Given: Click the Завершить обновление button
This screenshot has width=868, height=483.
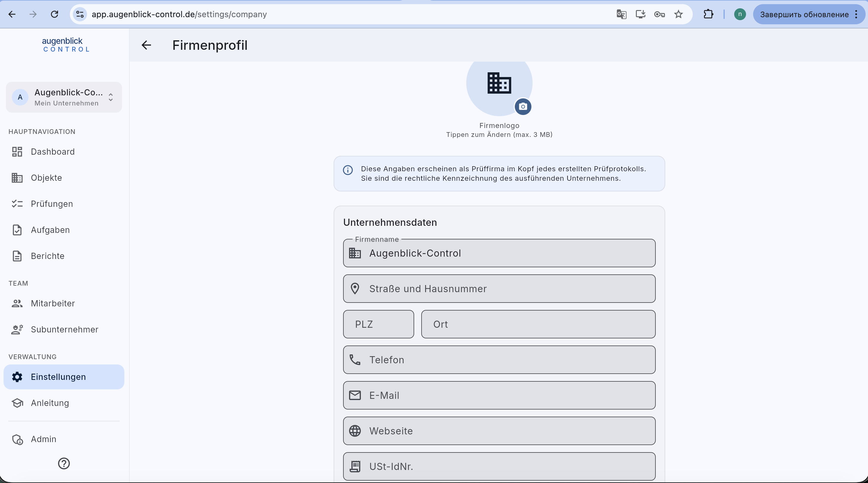Looking at the screenshot, I should (x=804, y=14).
